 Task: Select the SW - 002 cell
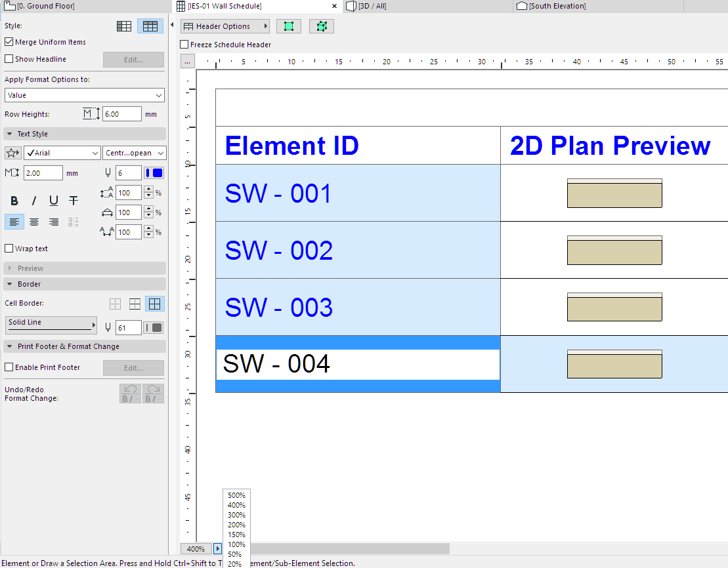pyautogui.click(x=358, y=250)
